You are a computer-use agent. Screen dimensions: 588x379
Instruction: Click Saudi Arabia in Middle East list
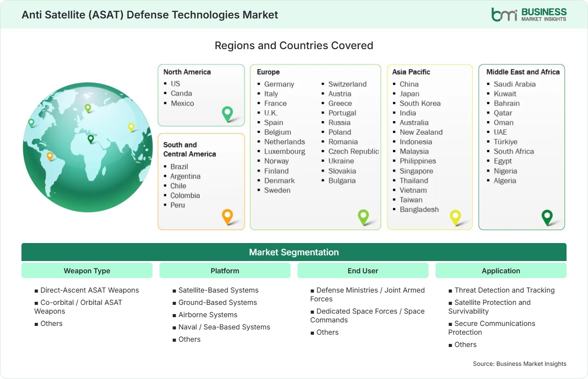pos(515,84)
